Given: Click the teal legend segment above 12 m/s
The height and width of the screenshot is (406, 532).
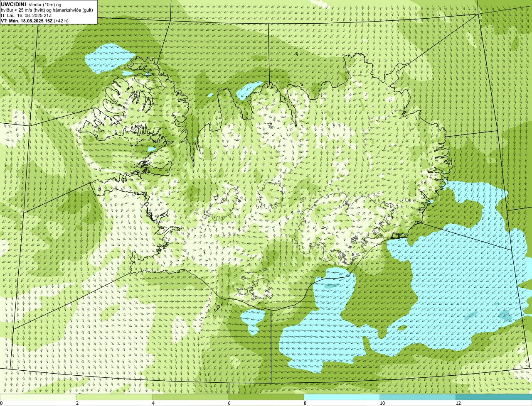Looking at the screenshot, I should coord(494,397).
